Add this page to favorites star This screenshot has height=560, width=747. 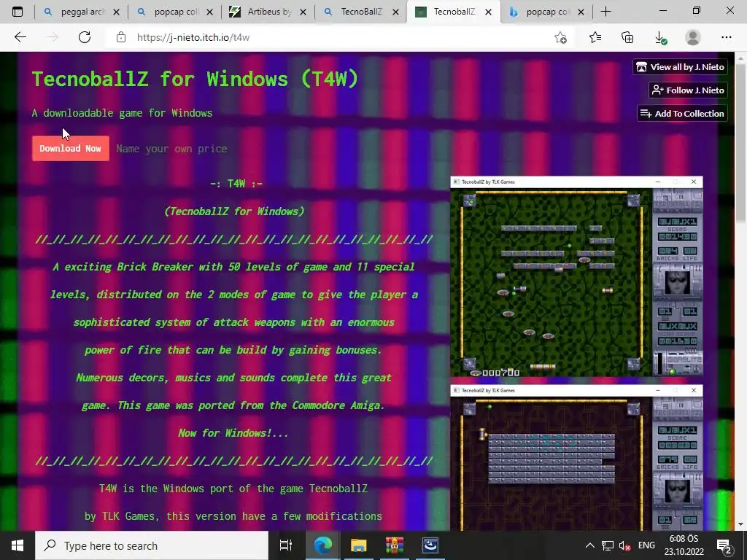click(561, 37)
